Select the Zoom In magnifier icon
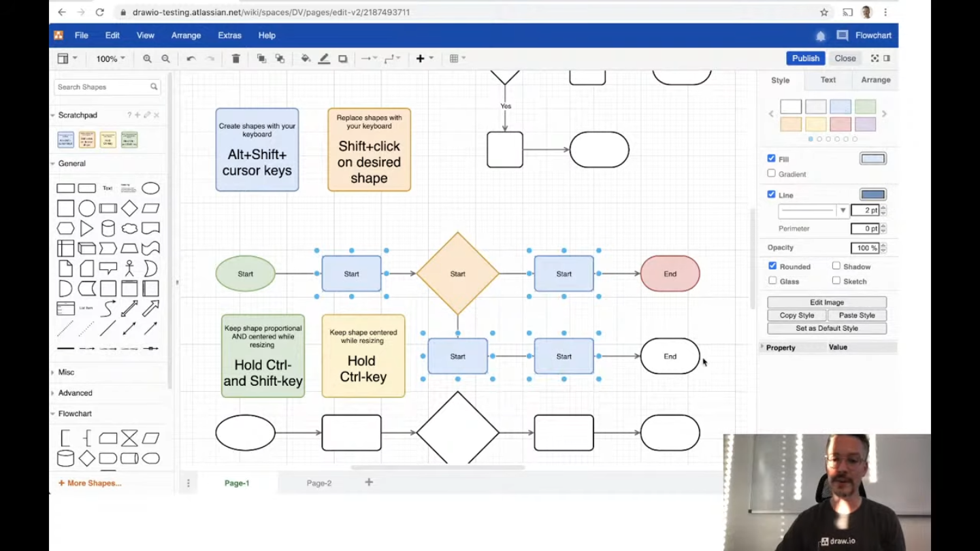The width and height of the screenshot is (980, 551). [147, 59]
